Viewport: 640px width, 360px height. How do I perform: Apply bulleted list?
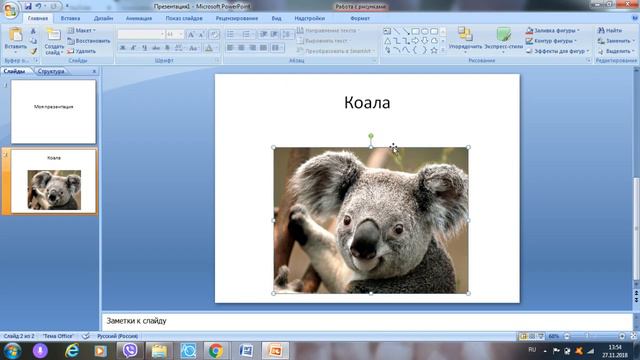click(x=231, y=34)
